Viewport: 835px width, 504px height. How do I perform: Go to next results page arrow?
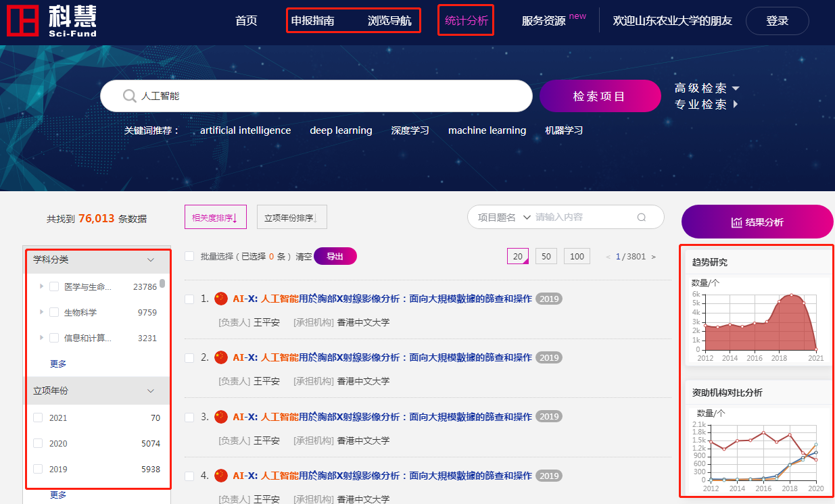[653, 257]
